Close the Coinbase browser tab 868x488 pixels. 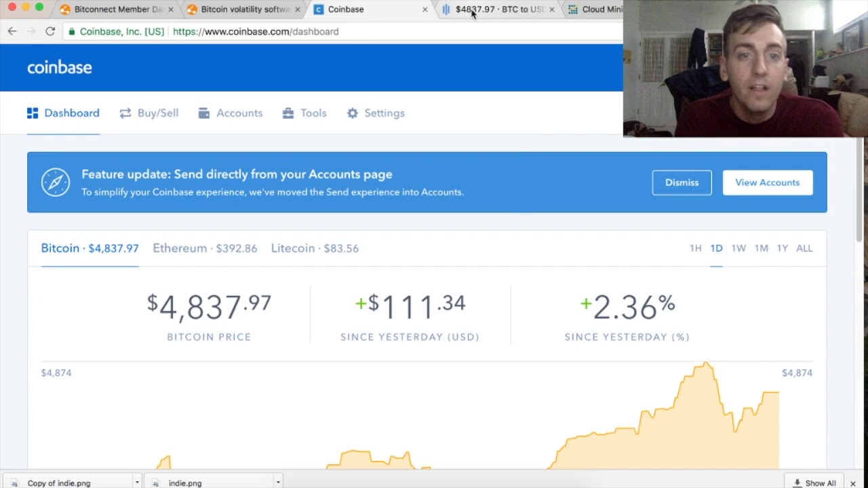pos(425,9)
